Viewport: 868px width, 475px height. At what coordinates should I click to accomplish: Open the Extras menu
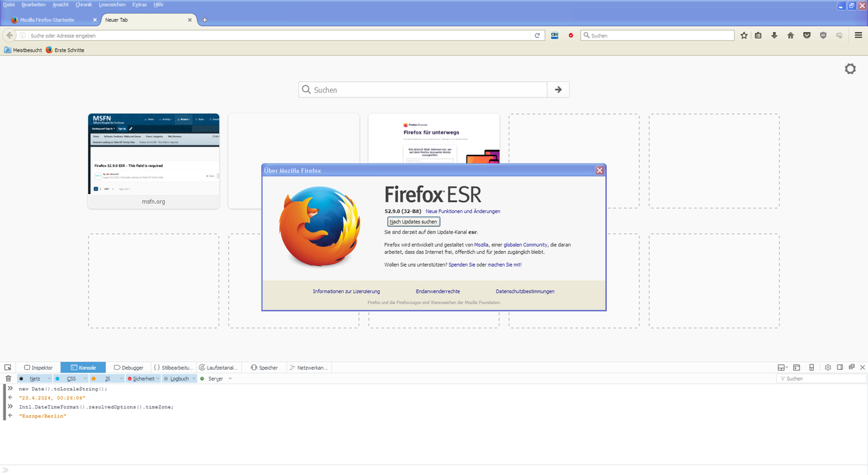click(x=140, y=5)
